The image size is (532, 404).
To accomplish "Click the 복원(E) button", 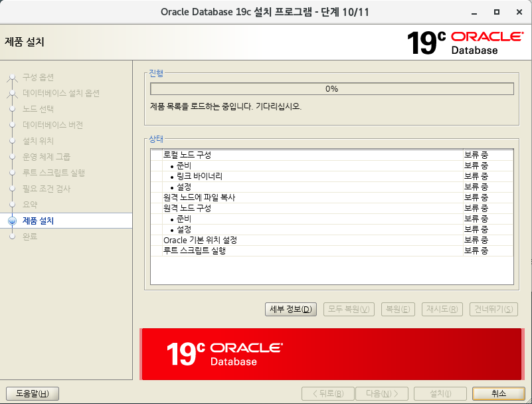I will pos(398,309).
